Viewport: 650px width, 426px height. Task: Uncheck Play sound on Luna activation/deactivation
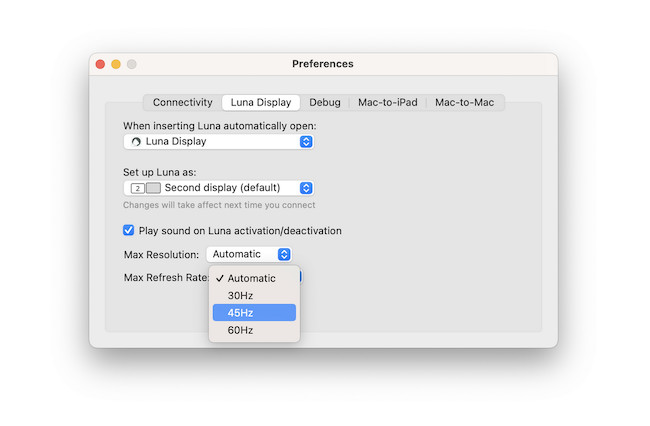(129, 230)
